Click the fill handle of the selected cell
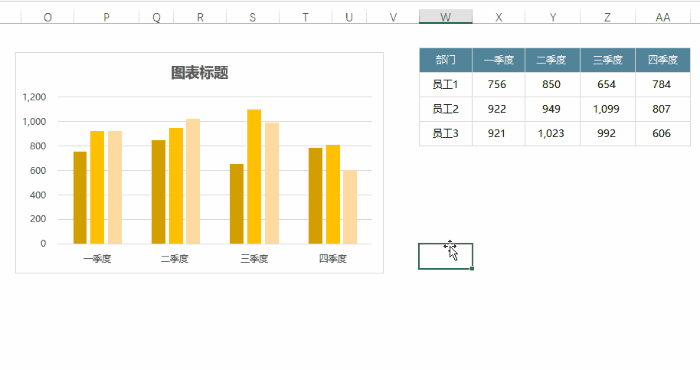Screen dimensions: 700x370 (472, 269)
